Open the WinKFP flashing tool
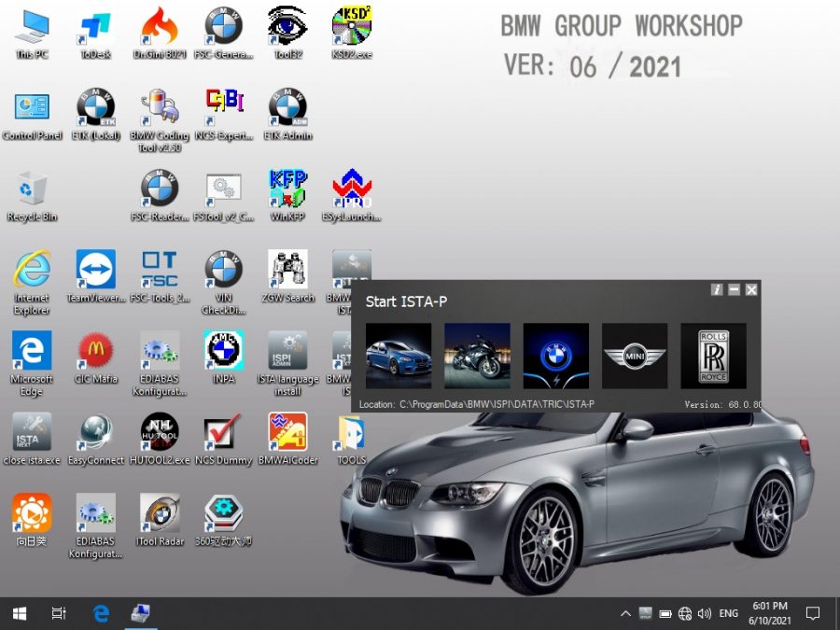 pyautogui.click(x=287, y=191)
